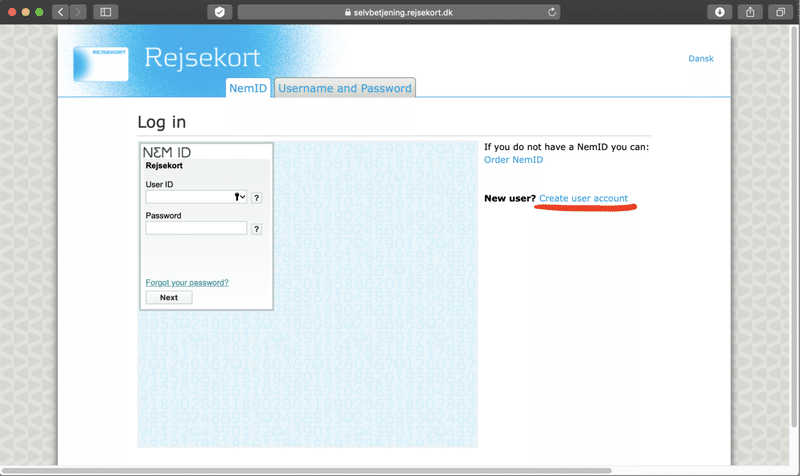The image size is (800, 476).
Task: Minimize the Safari window with the yellow button
Action: tap(26, 12)
